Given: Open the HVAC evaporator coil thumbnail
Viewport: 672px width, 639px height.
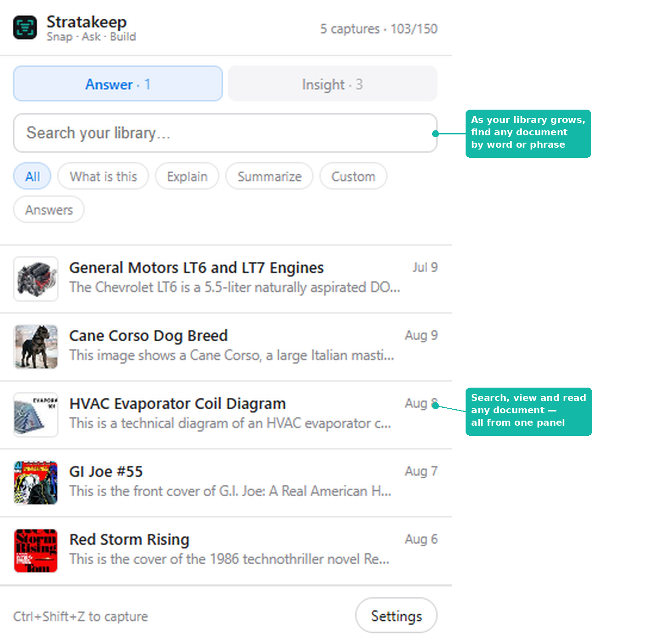Looking at the screenshot, I should [36, 415].
